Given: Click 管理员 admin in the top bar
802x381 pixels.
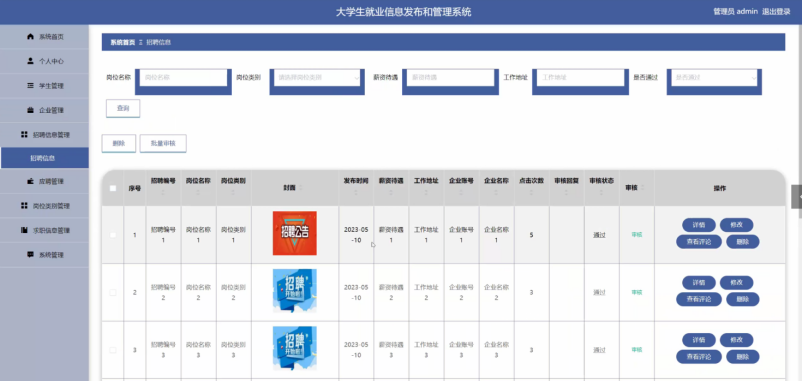Looking at the screenshot, I should pos(735,12).
